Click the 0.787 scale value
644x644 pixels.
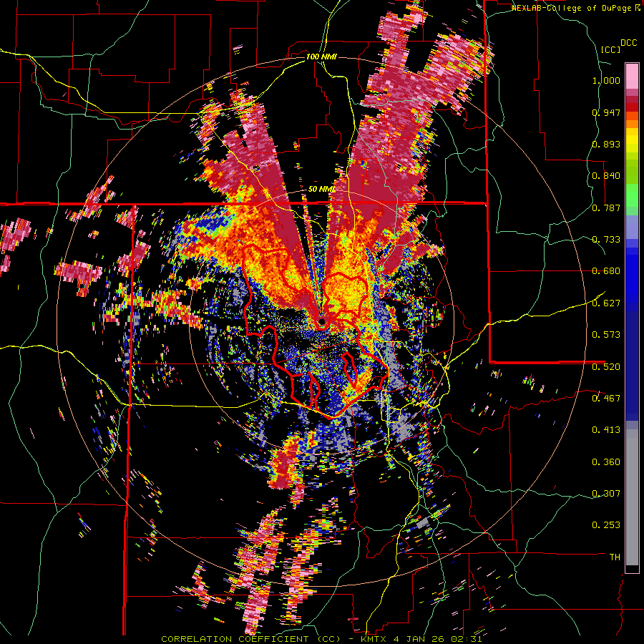(x=606, y=208)
